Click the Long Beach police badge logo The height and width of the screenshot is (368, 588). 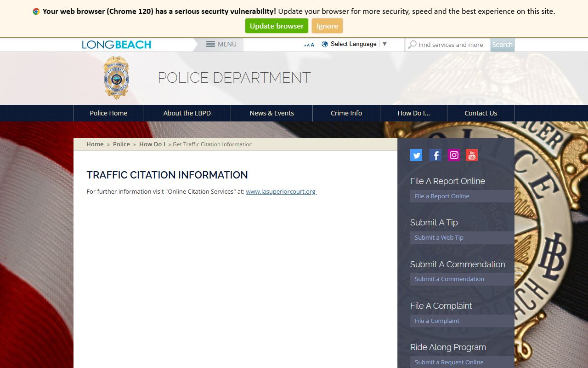116,78
